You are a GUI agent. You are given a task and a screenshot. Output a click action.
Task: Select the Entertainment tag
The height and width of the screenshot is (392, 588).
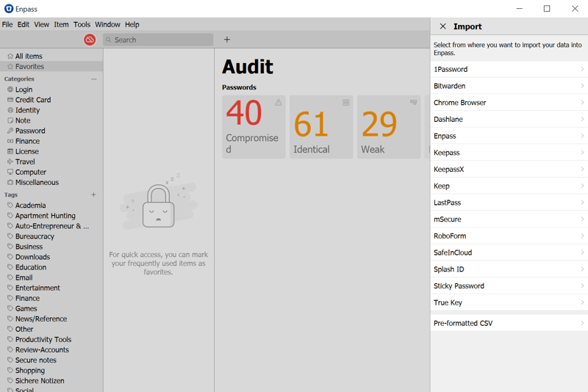click(37, 288)
